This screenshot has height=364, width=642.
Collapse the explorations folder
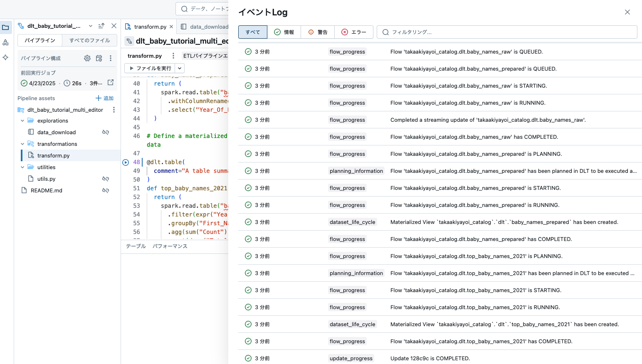pos(22,121)
